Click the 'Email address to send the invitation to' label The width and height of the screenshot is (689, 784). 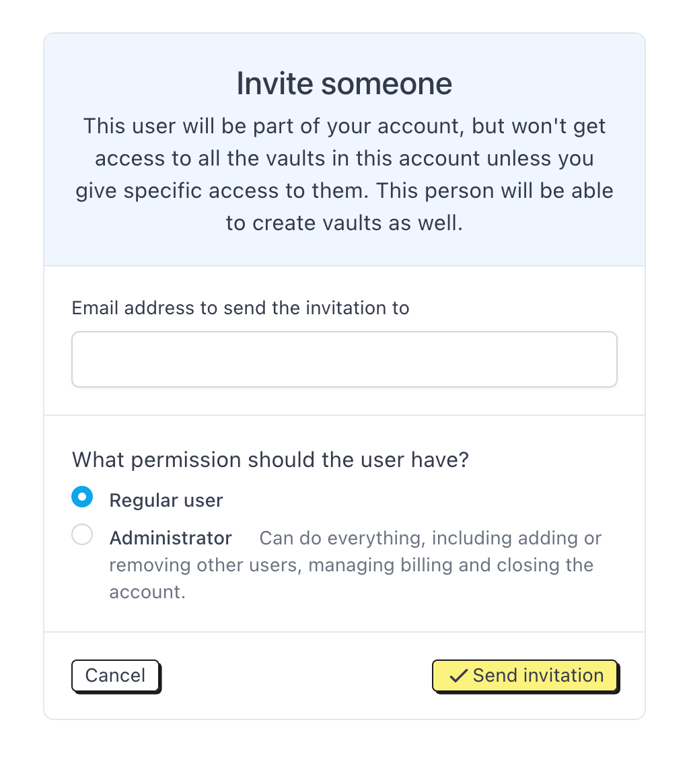click(x=241, y=308)
